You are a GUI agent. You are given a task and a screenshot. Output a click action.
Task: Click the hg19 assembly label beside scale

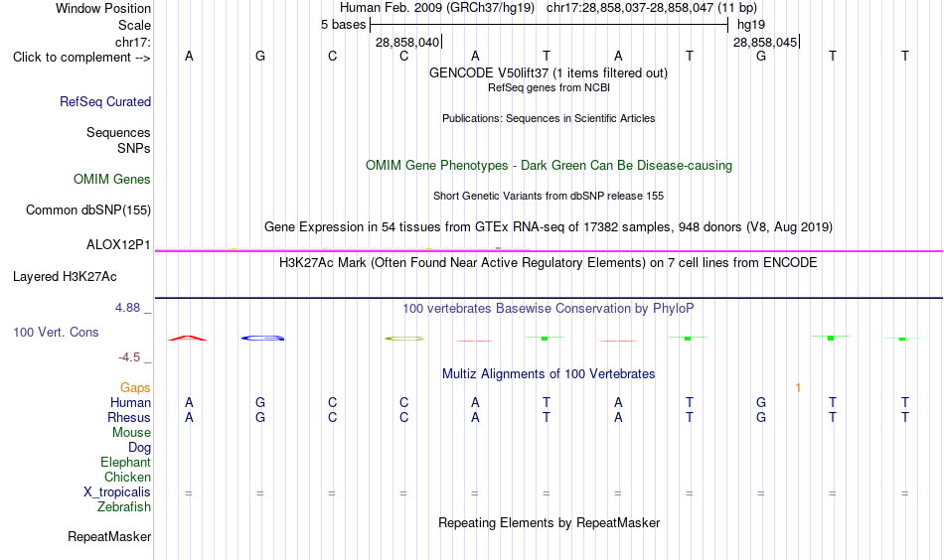click(x=751, y=25)
